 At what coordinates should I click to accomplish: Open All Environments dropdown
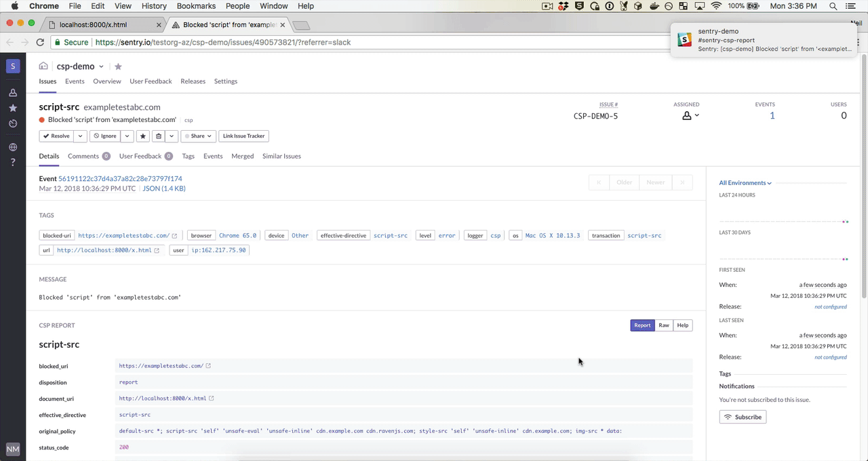coord(745,183)
